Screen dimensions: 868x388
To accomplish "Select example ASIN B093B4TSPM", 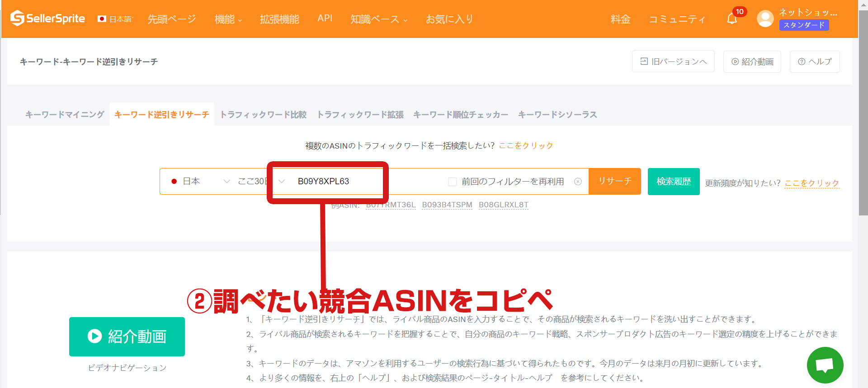I will coord(447,205).
